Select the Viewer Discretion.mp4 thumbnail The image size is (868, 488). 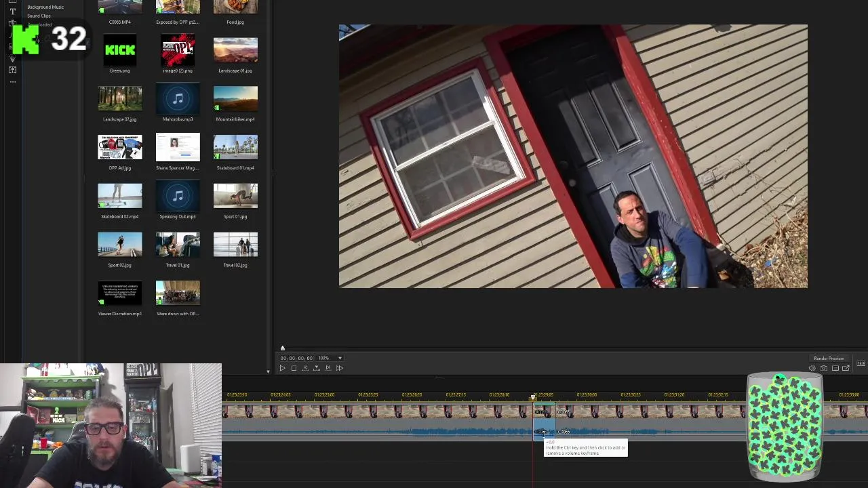pyautogui.click(x=120, y=293)
